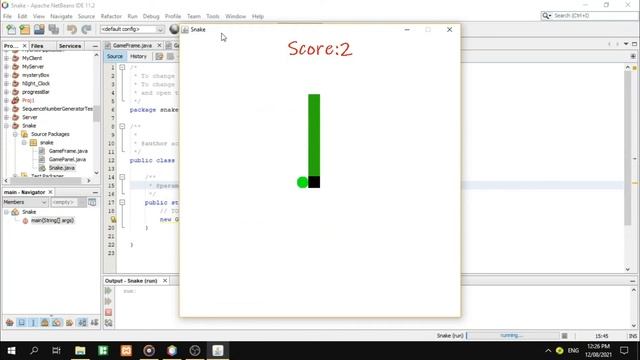The width and height of the screenshot is (640, 360).
Task: Open Windows Start menu
Action: (11, 351)
